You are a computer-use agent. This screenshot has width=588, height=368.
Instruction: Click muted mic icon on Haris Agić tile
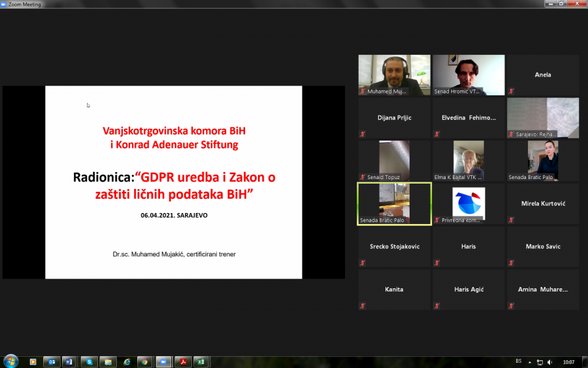coord(437,306)
